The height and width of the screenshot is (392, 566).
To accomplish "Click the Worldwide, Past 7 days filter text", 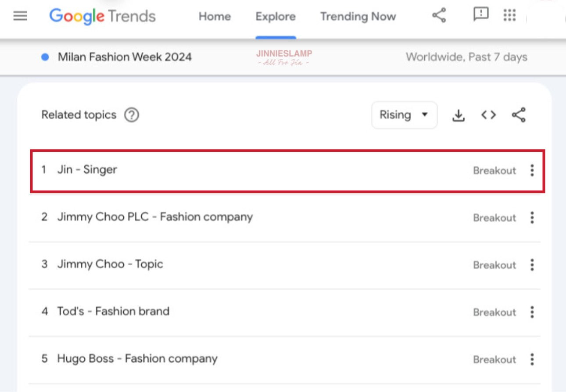I will [466, 57].
